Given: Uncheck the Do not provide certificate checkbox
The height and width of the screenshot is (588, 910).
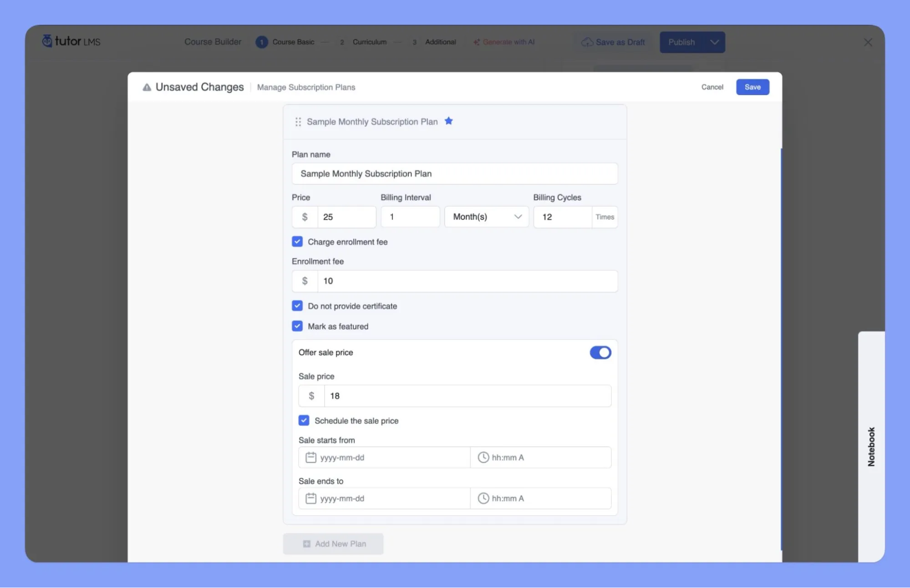Looking at the screenshot, I should pyautogui.click(x=296, y=305).
